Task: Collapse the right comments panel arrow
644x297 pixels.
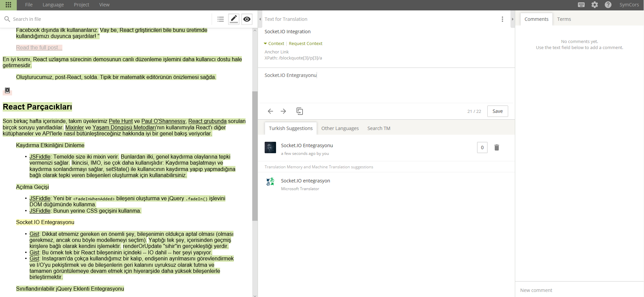Action: pos(513,19)
